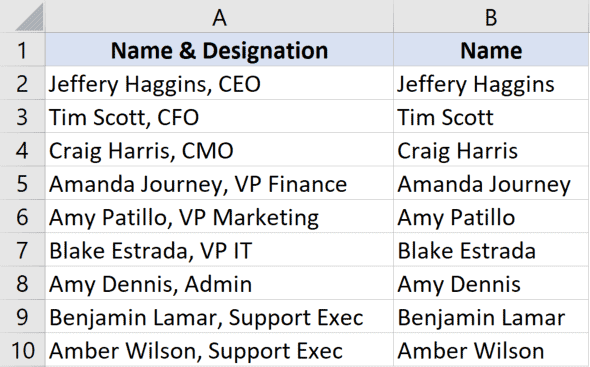The image size is (590, 367).
Task: Select Blake Estrada, VP IT cell
Action: [219, 250]
